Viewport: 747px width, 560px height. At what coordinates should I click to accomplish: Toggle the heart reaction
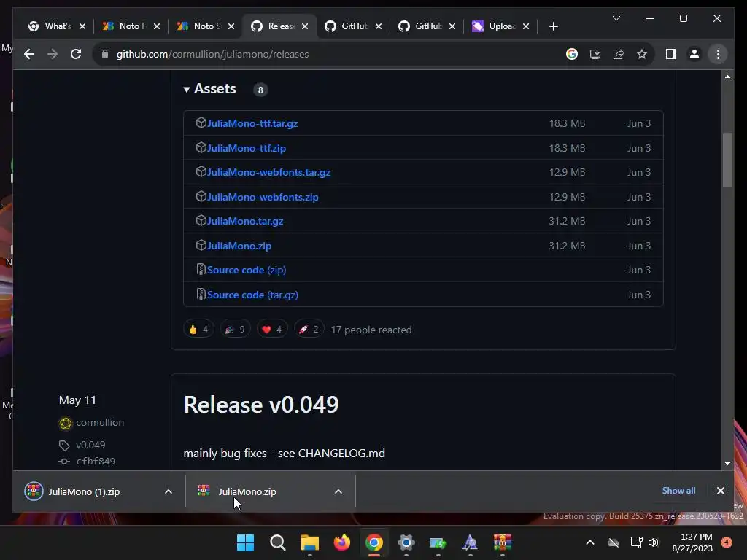coord(272,330)
